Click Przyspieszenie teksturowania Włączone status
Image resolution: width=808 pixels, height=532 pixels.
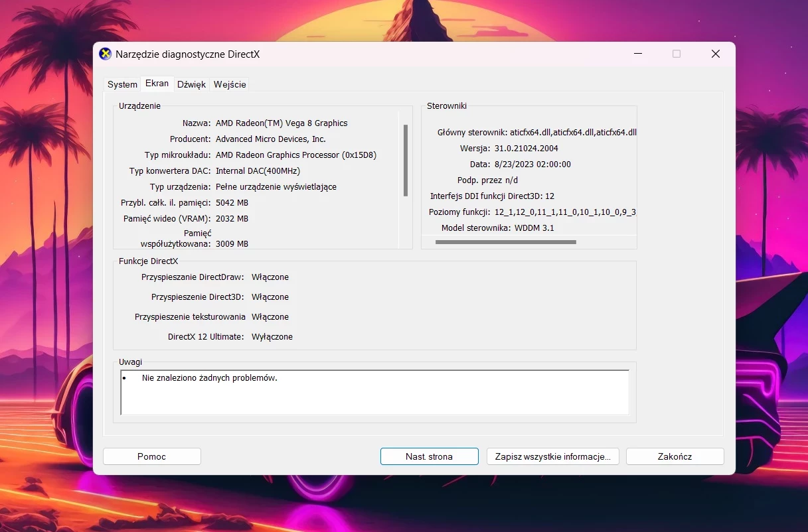[x=270, y=317]
